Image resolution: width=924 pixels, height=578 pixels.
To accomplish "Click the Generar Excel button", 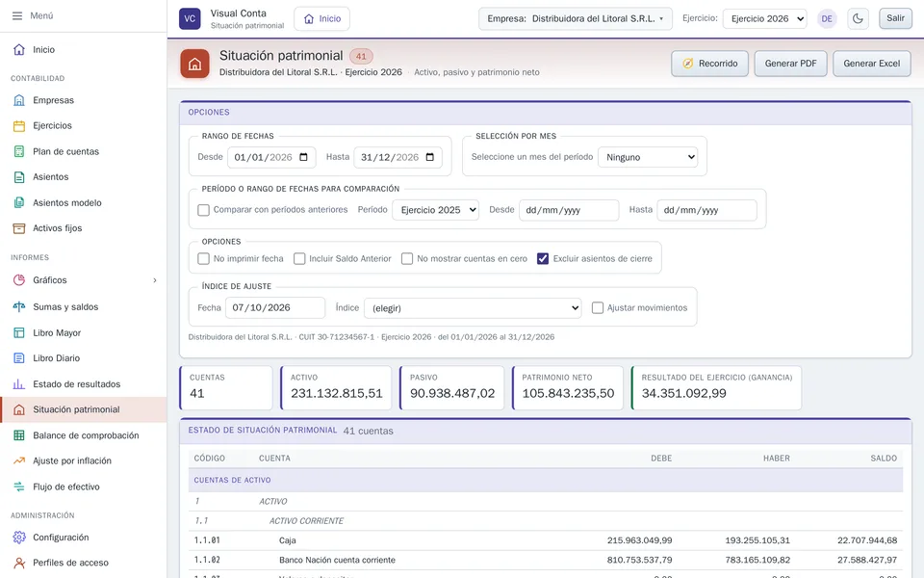I will [872, 64].
